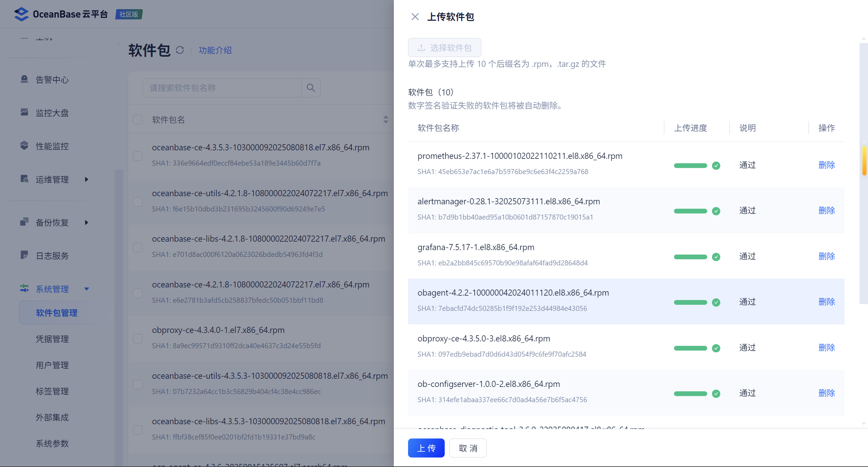Click the 监控大盘 sidebar icon
868x467 pixels.
[x=24, y=112]
